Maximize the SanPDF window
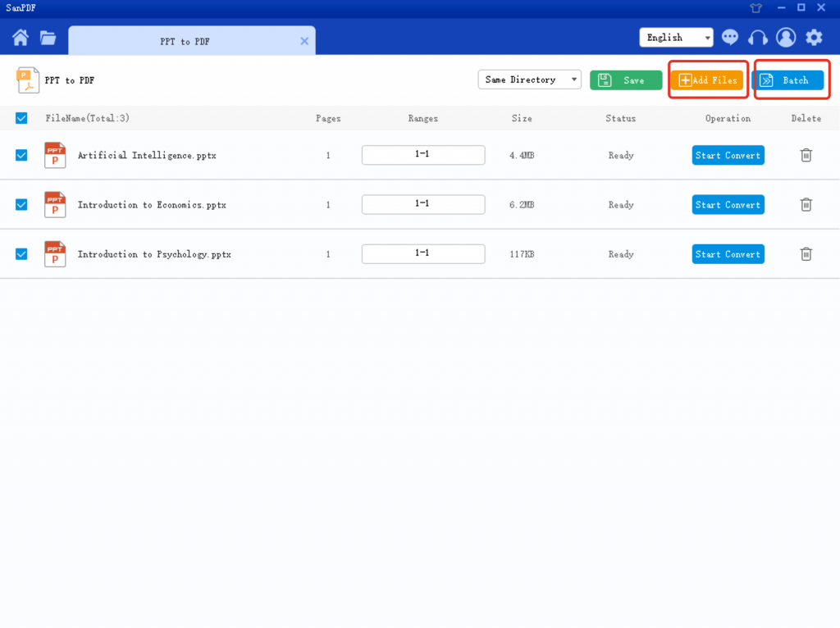The height and width of the screenshot is (628, 840). [x=801, y=7]
